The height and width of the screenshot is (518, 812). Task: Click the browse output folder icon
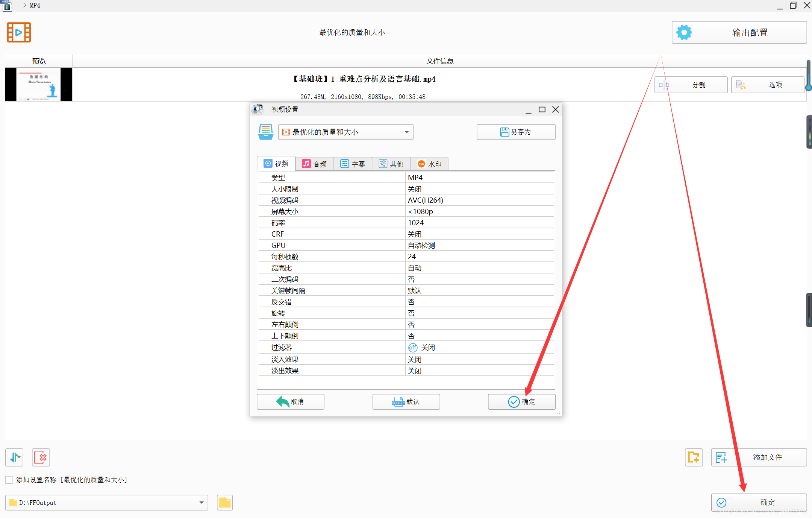click(224, 503)
